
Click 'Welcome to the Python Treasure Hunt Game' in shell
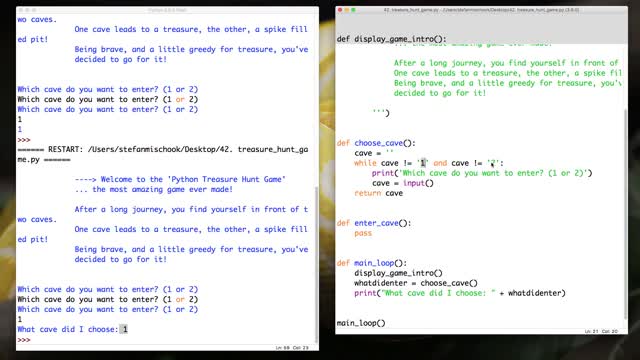180,179
